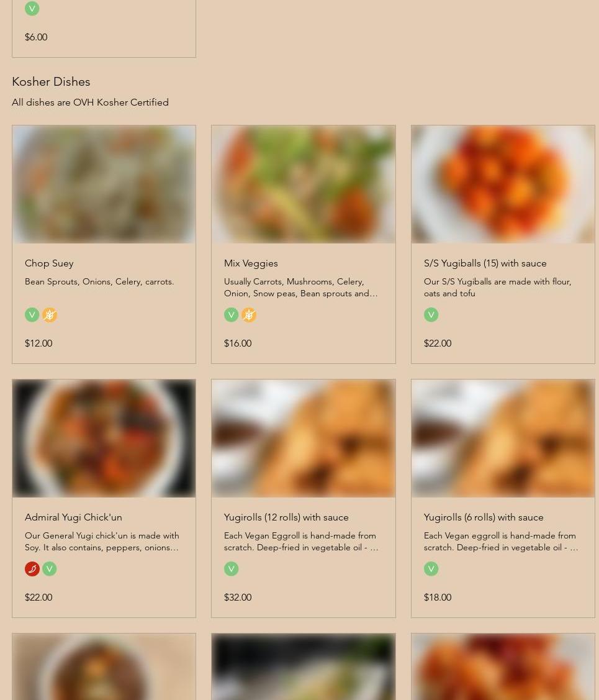
Task: Select the Yugirolls (6 rolls) with sauce title
Action: pos(484,517)
